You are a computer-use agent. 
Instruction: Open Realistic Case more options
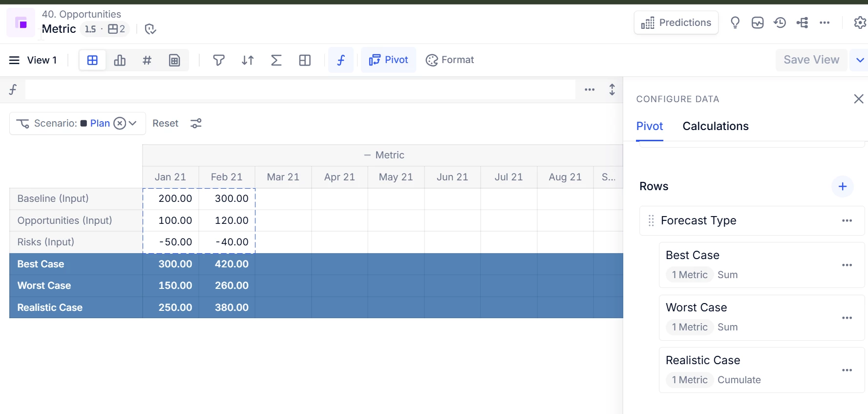847,370
